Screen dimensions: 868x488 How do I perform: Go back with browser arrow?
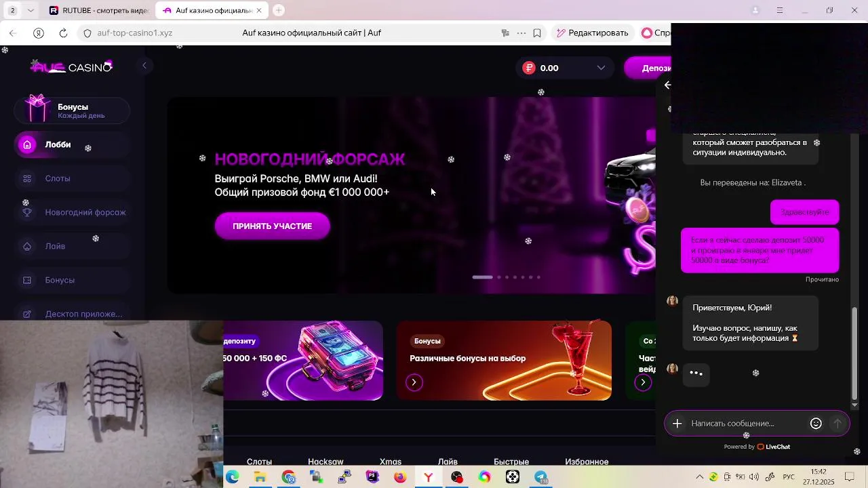click(x=13, y=33)
